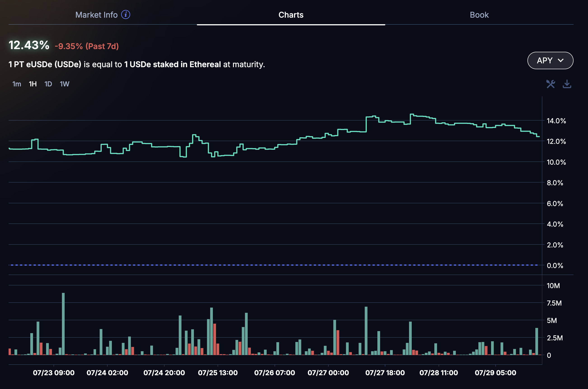Select 1W chart interval

click(64, 84)
